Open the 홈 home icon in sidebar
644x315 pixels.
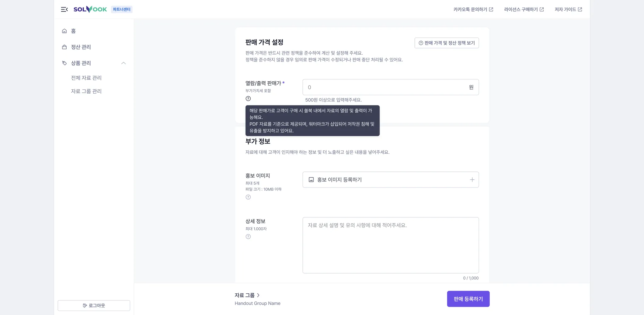pyautogui.click(x=64, y=31)
